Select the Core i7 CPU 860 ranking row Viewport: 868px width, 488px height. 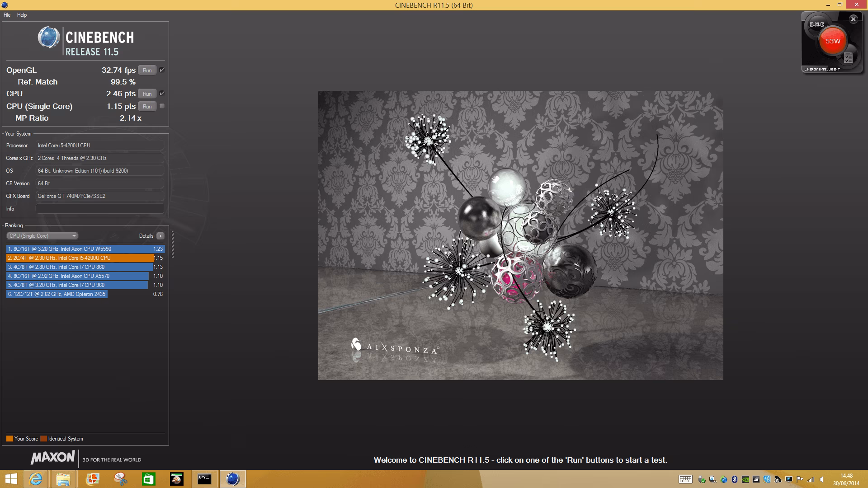coord(85,267)
